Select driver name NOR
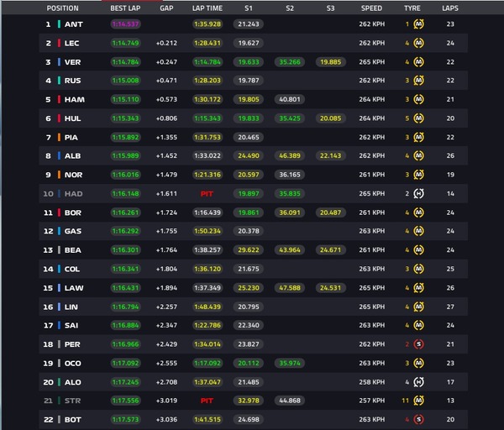The height and width of the screenshot is (430, 504). click(x=74, y=175)
